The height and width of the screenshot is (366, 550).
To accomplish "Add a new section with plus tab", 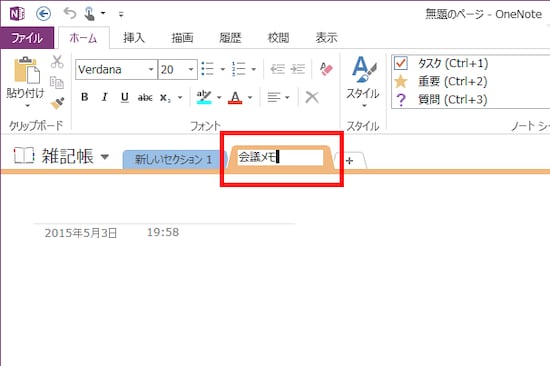I will point(349,161).
